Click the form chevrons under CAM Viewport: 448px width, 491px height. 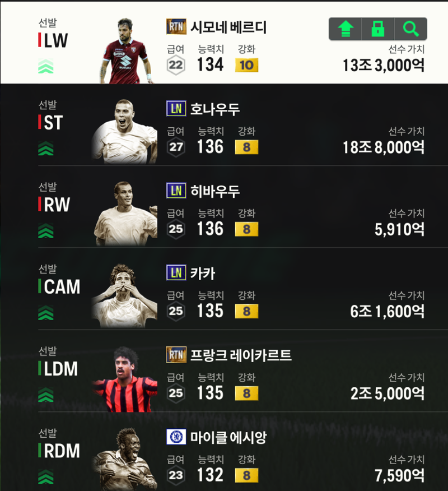pyautogui.click(x=46, y=313)
